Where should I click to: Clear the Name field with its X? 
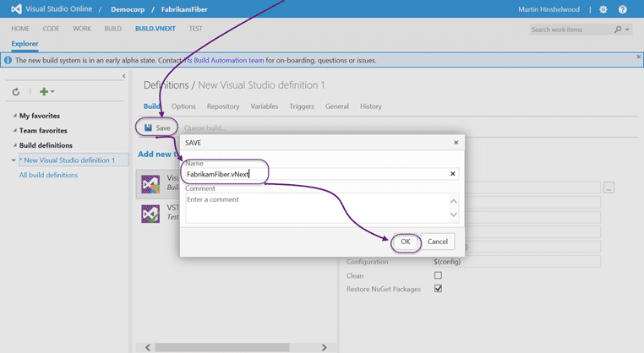pos(453,174)
